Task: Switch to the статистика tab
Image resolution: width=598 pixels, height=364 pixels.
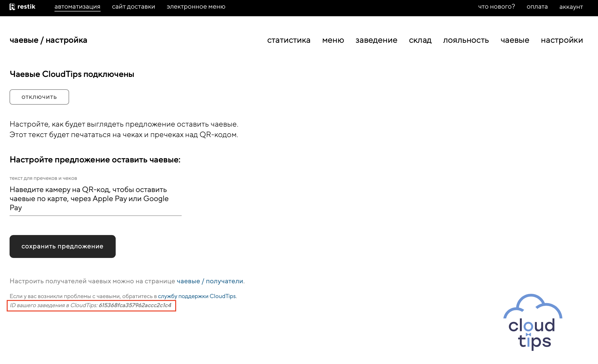Action: click(x=288, y=40)
